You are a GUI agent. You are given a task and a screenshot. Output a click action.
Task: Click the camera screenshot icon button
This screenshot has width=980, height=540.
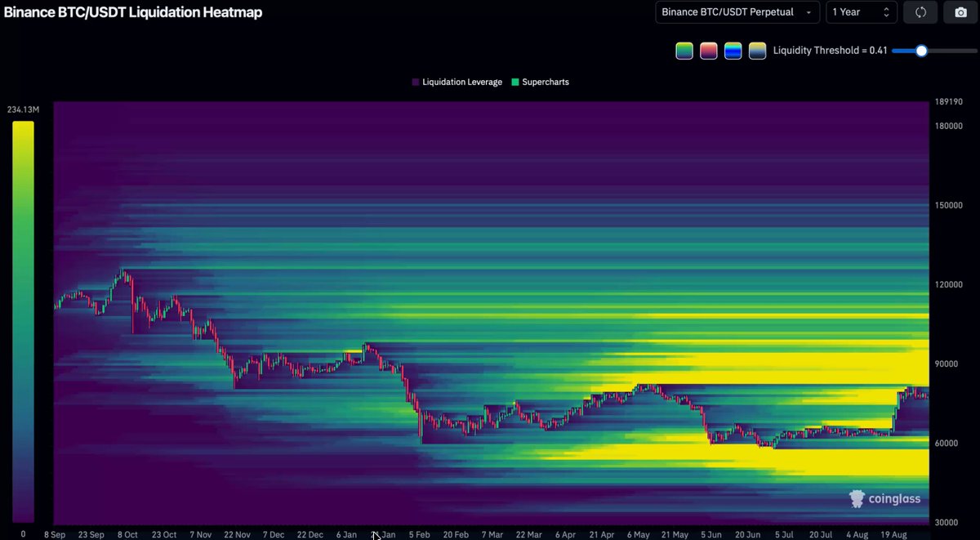coord(960,12)
